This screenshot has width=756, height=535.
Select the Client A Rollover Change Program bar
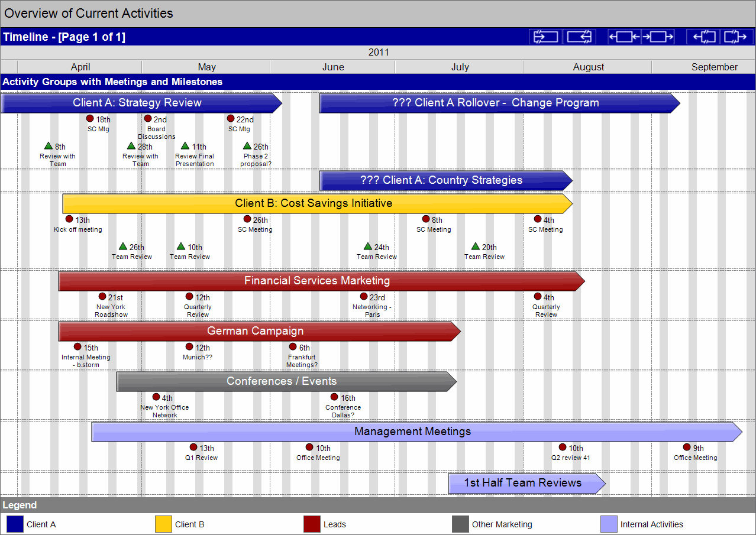(499, 103)
